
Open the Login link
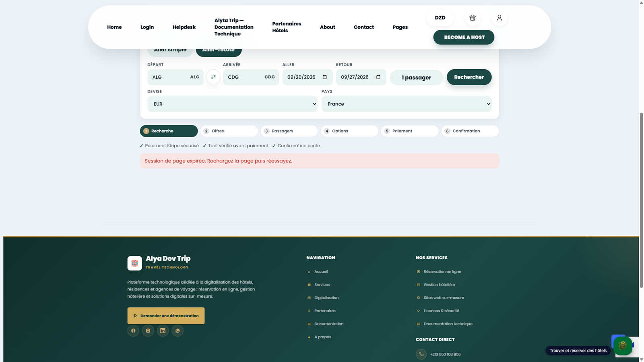pos(147,27)
